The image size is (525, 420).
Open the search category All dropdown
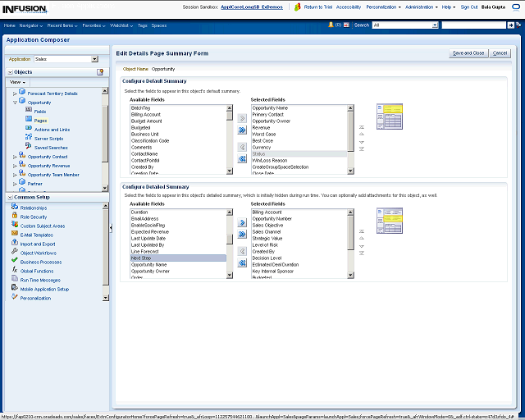[436, 25]
